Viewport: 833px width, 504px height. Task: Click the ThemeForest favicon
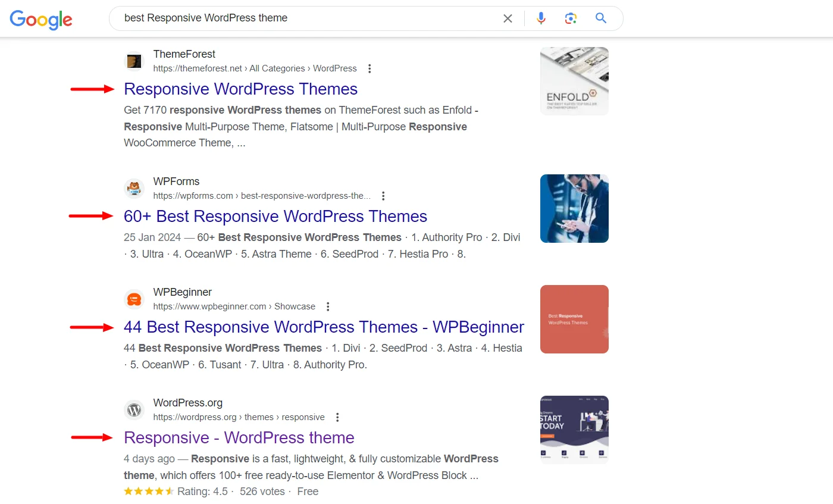pyautogui.click(x=134, y=61)
